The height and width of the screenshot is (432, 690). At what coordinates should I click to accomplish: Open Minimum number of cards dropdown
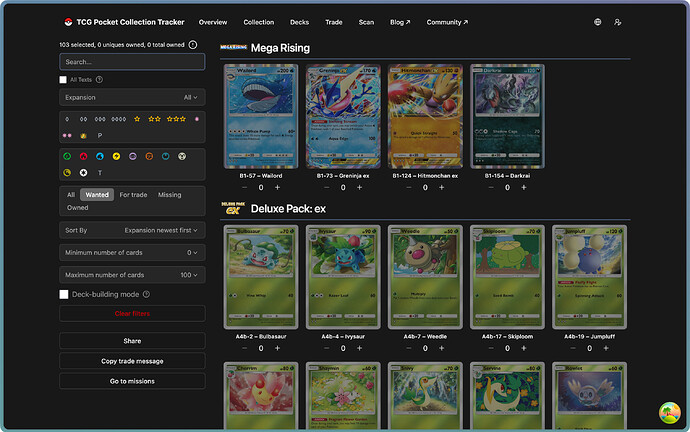pyautogui.click(x=132, y=253)
